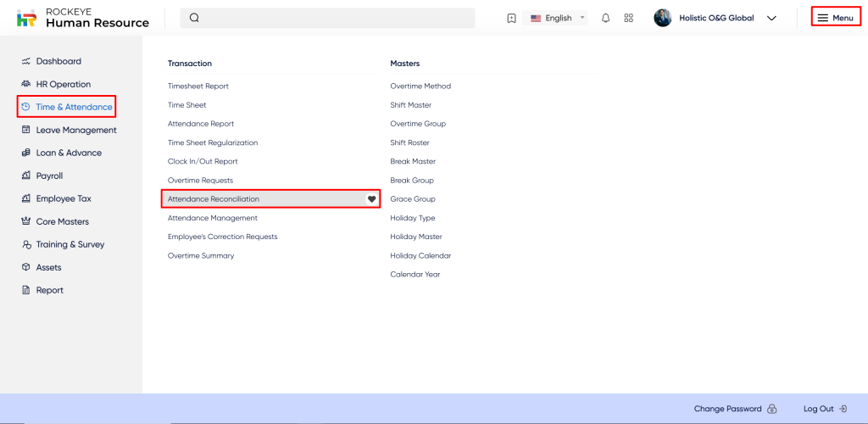Select Leave Management in sidebar
868x424 pixels.
point(75,130)
